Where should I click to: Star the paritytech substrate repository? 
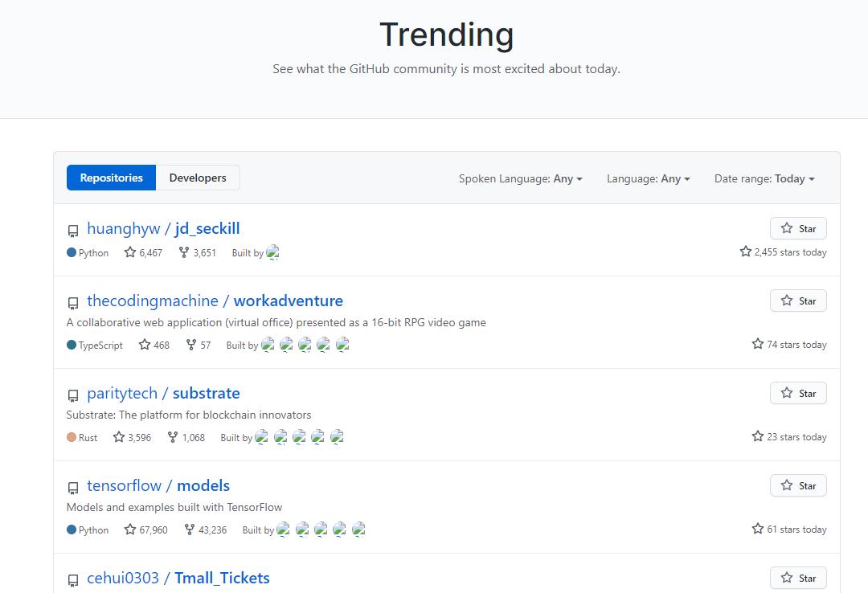pyautogui.click(x=798, y=393)
